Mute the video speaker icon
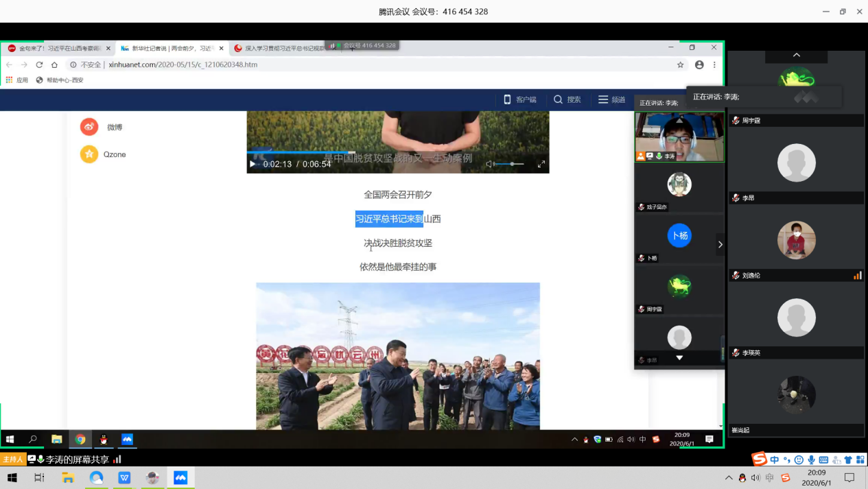 pyautogui.click(x=490, y=164)
